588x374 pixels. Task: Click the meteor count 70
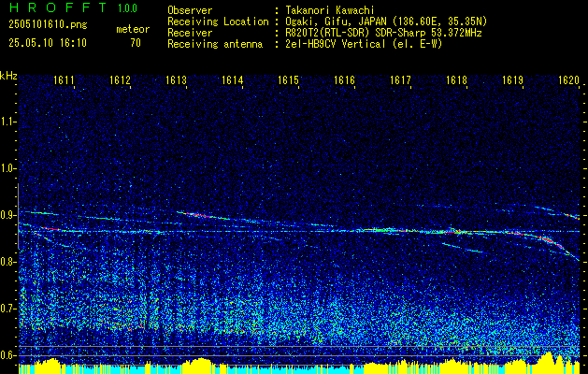click(x=136, y=43)
